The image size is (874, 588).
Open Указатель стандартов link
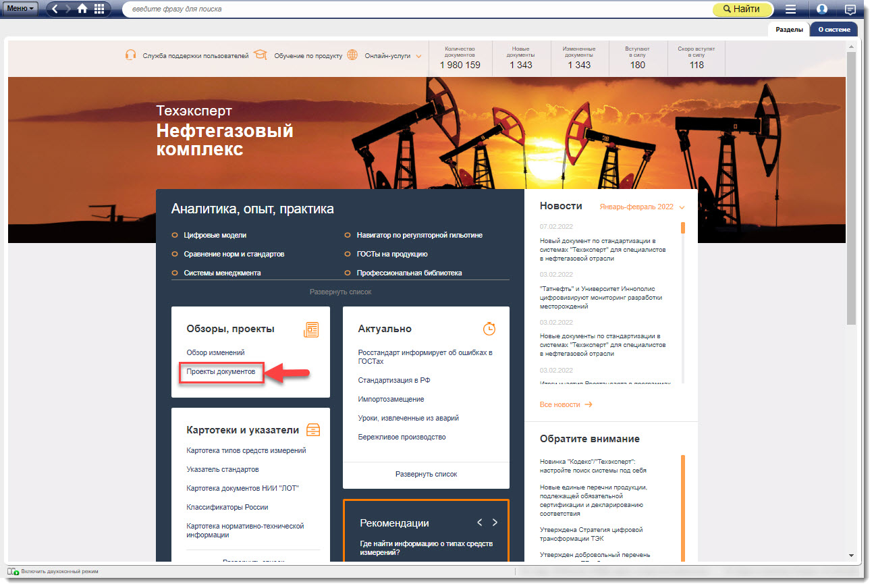coord(223,469)
